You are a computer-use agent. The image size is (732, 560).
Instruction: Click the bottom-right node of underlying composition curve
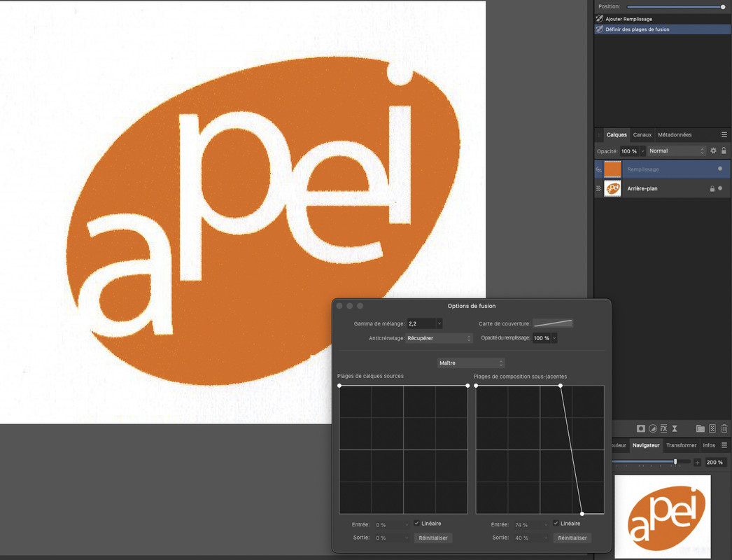coord(582,514)
